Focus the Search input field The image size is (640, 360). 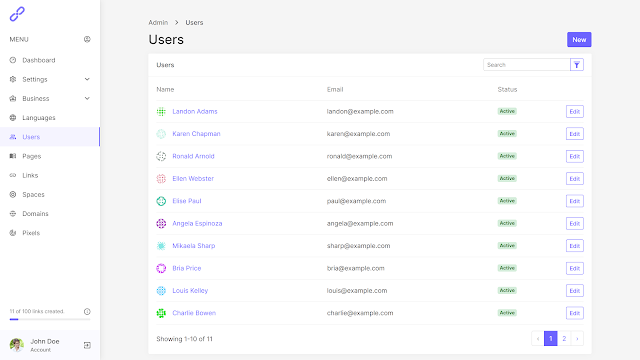point(527,64)
